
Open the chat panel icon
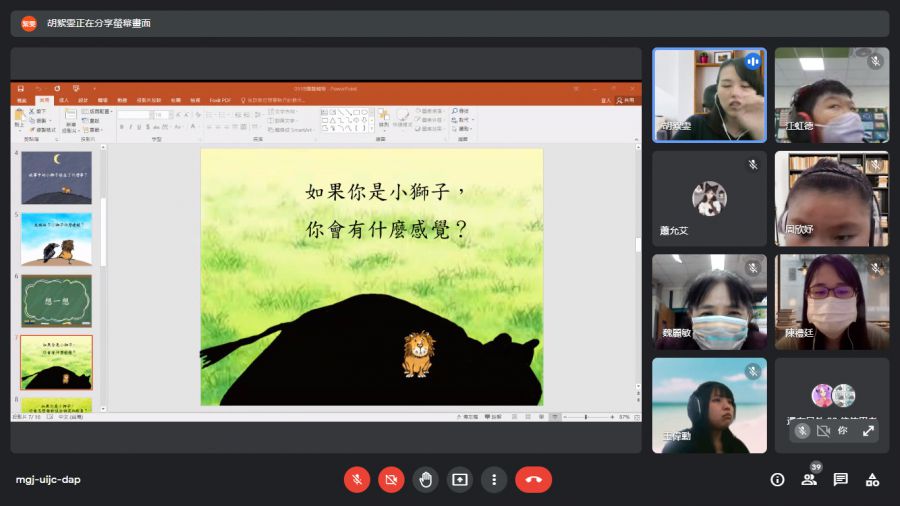tap(841, 480)
